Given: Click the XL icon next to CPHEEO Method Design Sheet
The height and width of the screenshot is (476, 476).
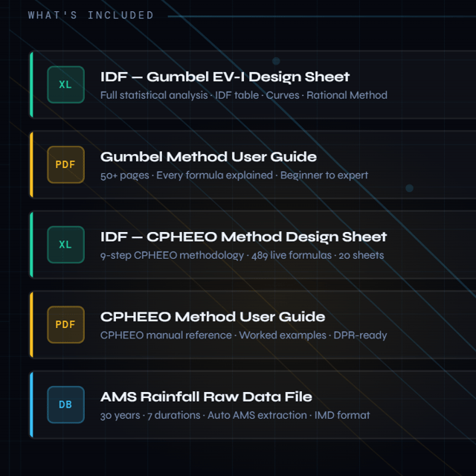Looking at the screenshot, I should tap(66, 245).
